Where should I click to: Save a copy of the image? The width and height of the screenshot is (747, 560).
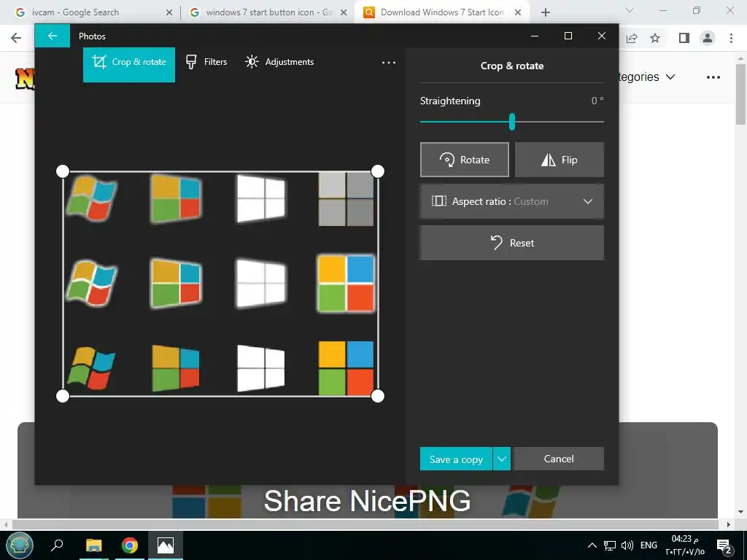(456, 459)
